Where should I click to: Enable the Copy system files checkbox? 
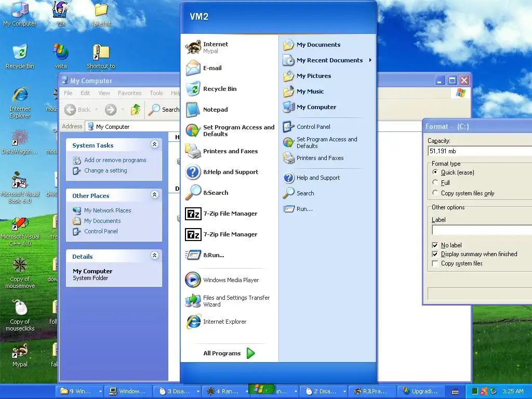pos(435,263)
